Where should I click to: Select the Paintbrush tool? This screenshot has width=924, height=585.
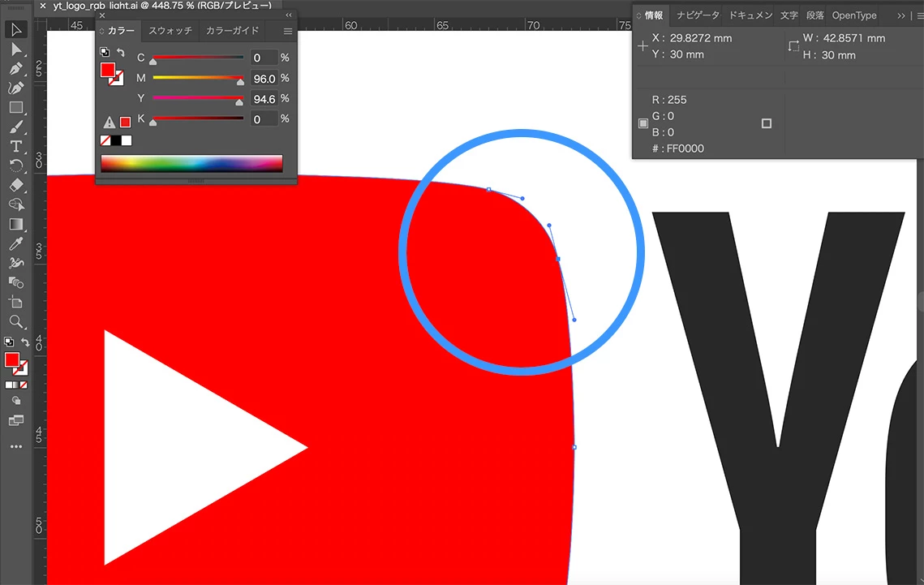(x=16, y=127)
